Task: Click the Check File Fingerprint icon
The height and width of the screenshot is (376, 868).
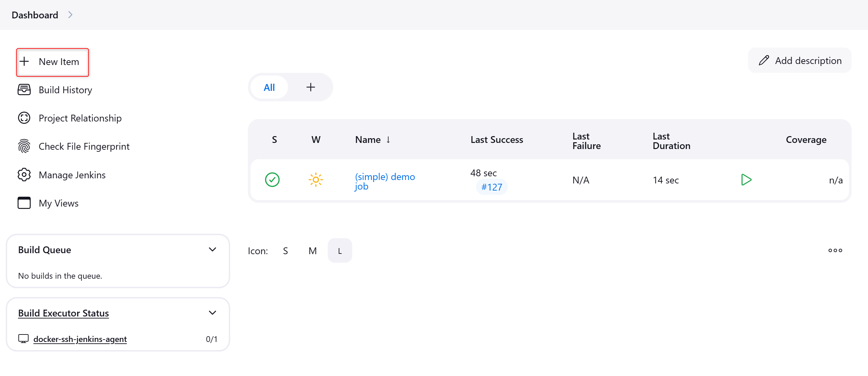Action: 24,146
